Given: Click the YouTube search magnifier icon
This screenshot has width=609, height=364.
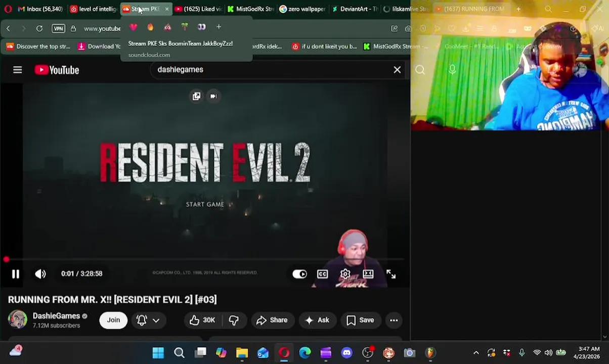Looking at the screenshot, I should click(420, 70).
